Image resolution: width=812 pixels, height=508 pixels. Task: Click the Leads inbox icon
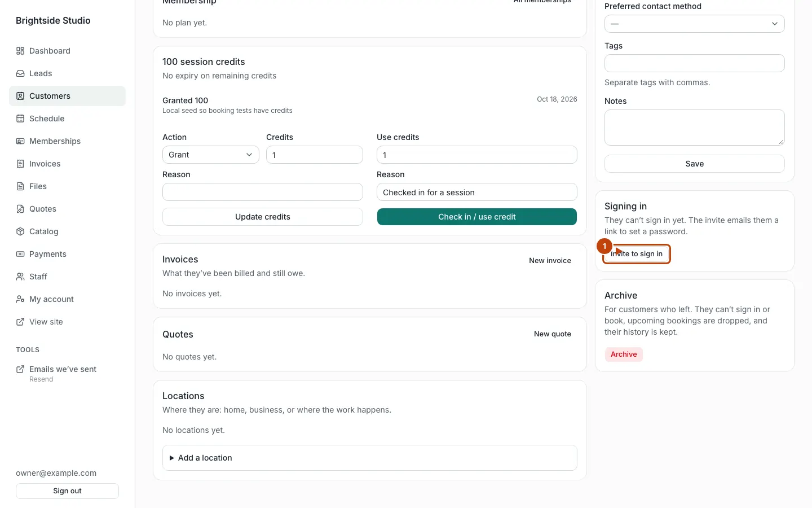coord(20,73)
